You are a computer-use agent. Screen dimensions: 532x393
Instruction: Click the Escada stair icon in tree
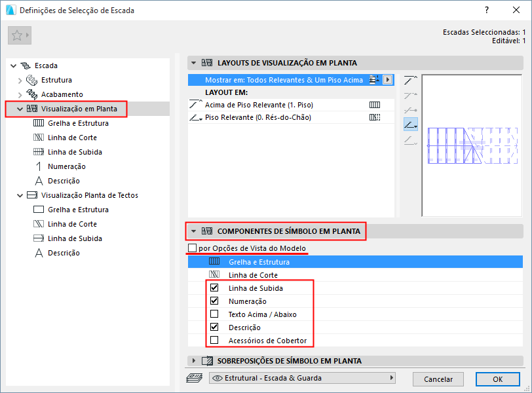coord(26,65)
